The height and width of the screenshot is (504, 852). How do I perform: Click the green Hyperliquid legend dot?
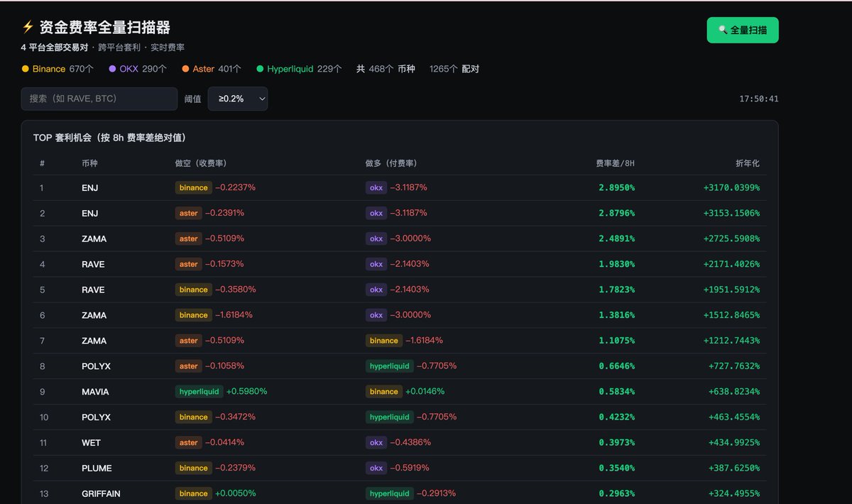(x=260, y=69)
